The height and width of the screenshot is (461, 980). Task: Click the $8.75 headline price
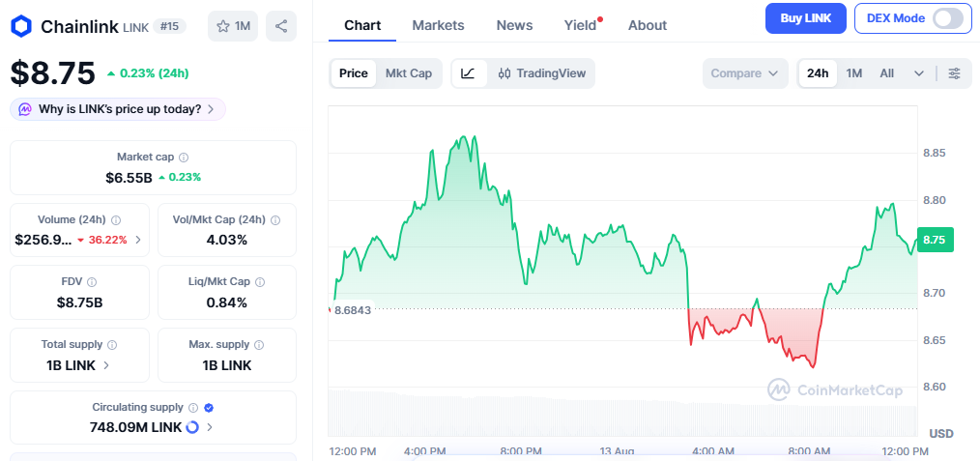(x=52, y=73)
